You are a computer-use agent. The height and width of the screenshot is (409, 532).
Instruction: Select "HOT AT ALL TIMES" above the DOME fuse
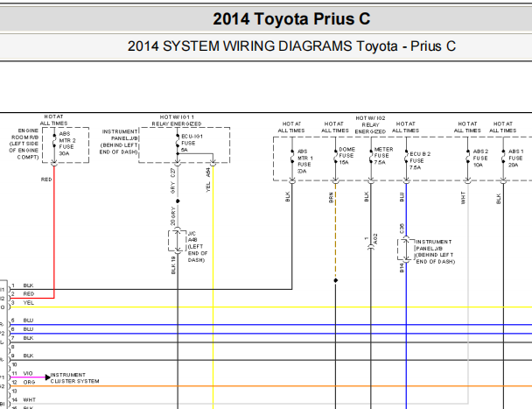click(x=335, y=127)
